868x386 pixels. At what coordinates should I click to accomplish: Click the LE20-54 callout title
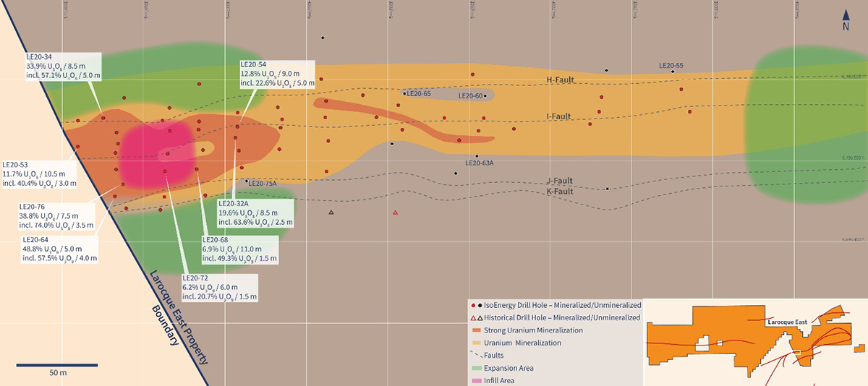[254, 65]
